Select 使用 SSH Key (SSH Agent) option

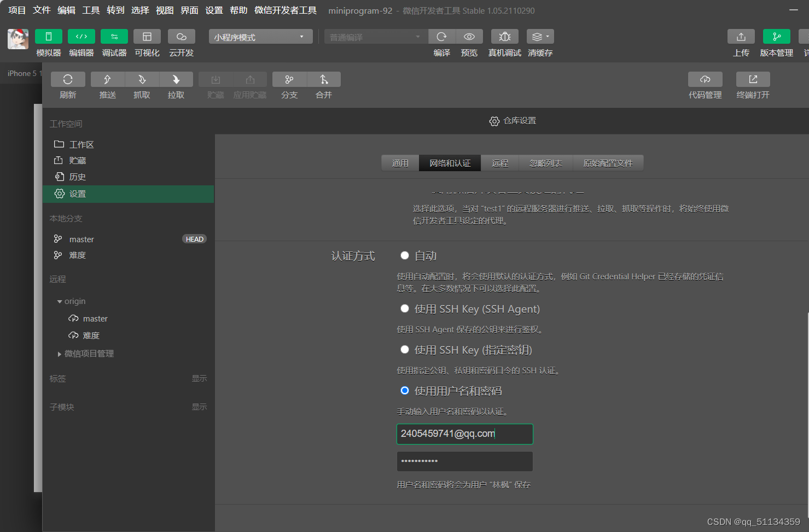405,308
